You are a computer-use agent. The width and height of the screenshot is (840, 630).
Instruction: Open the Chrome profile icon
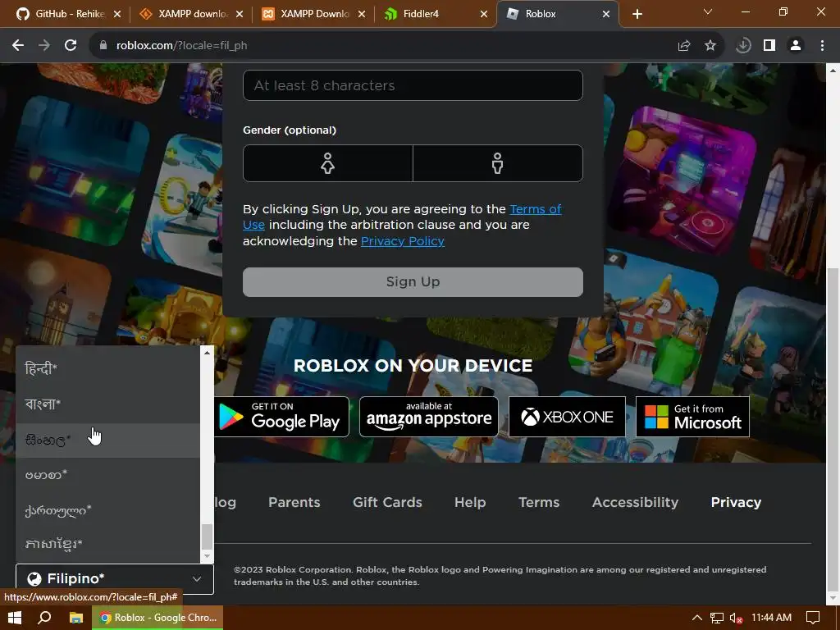coord(796,46)
